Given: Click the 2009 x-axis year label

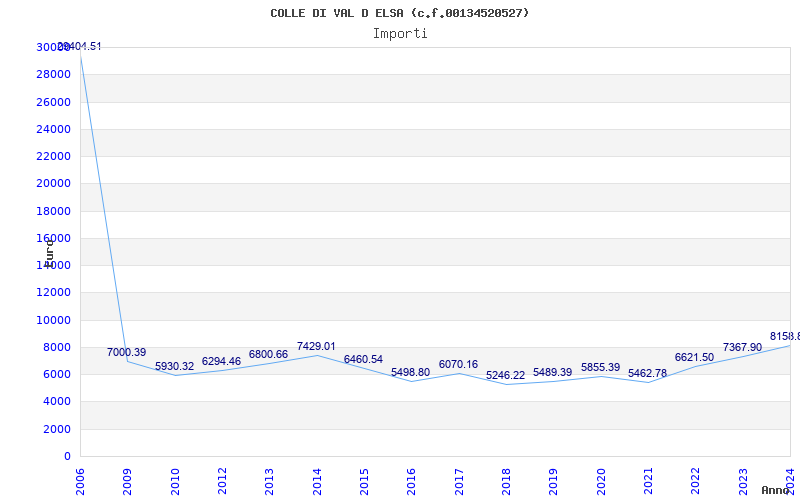Looking at the screenshot, I should 127,481.
